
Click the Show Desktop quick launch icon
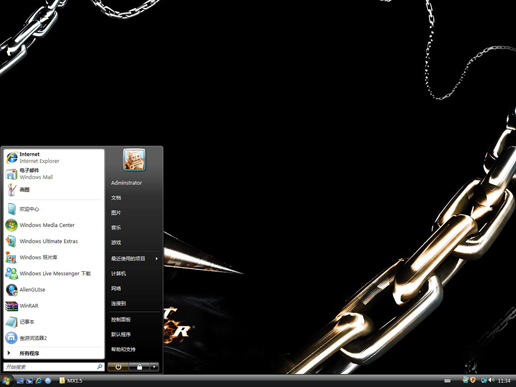pyautogui.click(x=20, y=380)
